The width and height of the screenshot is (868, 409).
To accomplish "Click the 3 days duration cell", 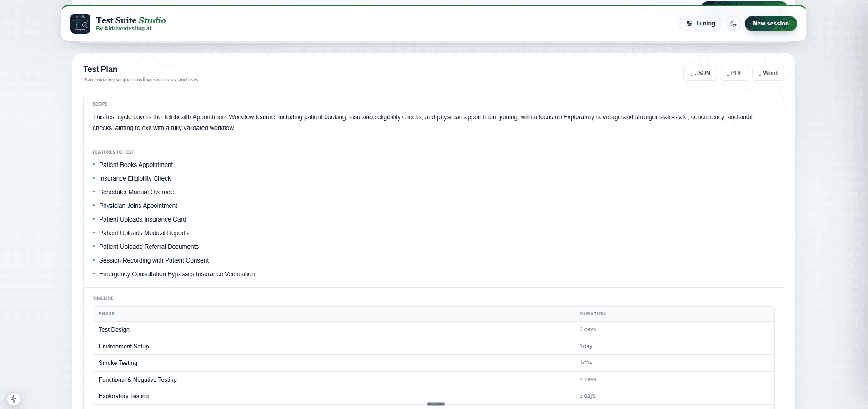I will 587,396.
